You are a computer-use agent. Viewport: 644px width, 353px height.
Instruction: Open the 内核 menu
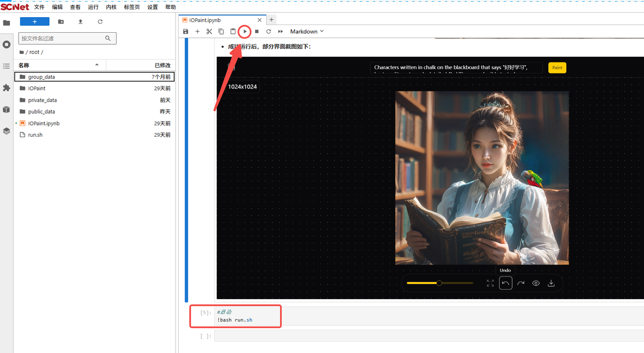[x=111, y=7]
